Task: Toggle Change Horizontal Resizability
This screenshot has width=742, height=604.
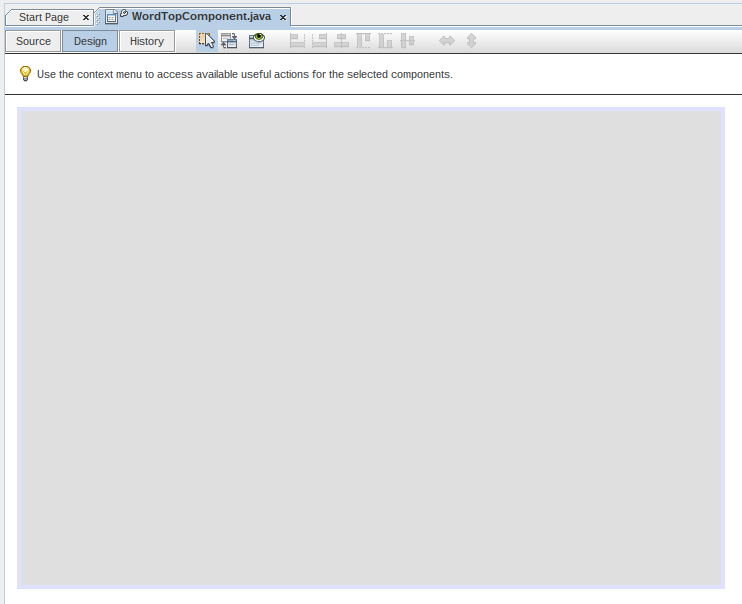Action: click(x=447, y=41)
